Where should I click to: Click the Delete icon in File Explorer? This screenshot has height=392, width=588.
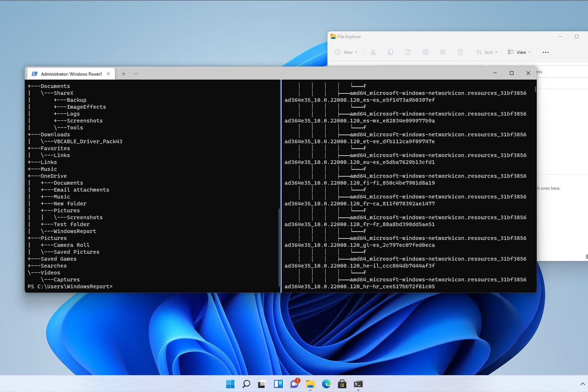coord(460,52)
